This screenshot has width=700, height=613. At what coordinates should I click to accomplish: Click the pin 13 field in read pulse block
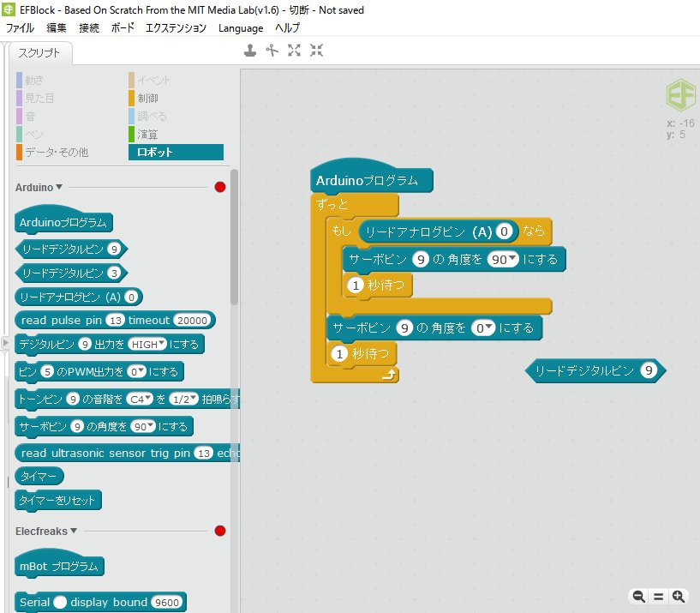(x=116, y=321)
